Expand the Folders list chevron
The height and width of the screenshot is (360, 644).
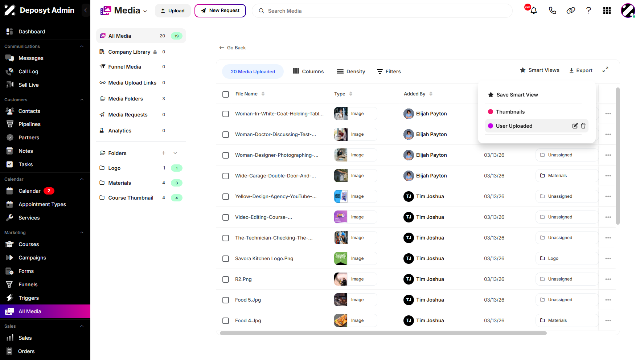175,153
